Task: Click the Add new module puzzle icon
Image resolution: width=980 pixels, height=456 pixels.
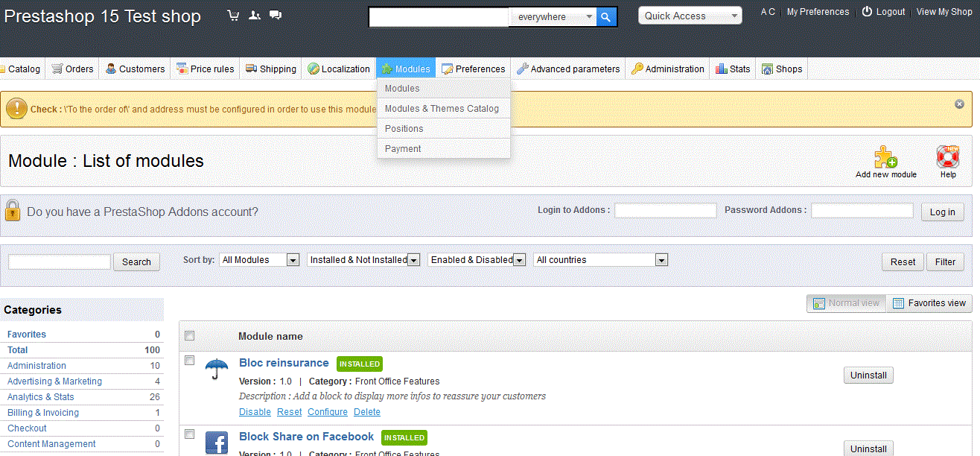Action: pyautogui.click(x=885, y=157)
